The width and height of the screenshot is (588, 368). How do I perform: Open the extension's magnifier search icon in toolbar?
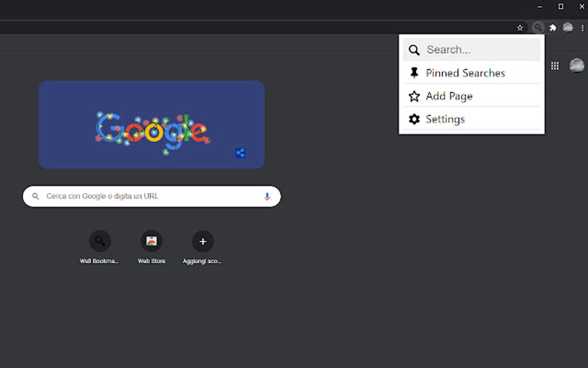click(x=537, y=27)
